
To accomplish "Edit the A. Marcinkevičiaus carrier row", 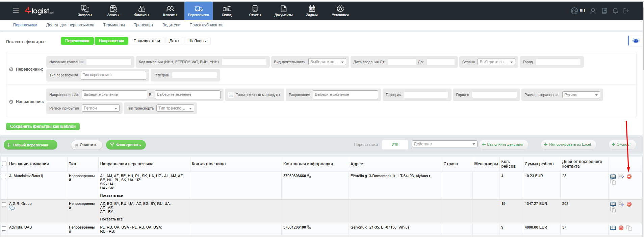I will point(621,176).
